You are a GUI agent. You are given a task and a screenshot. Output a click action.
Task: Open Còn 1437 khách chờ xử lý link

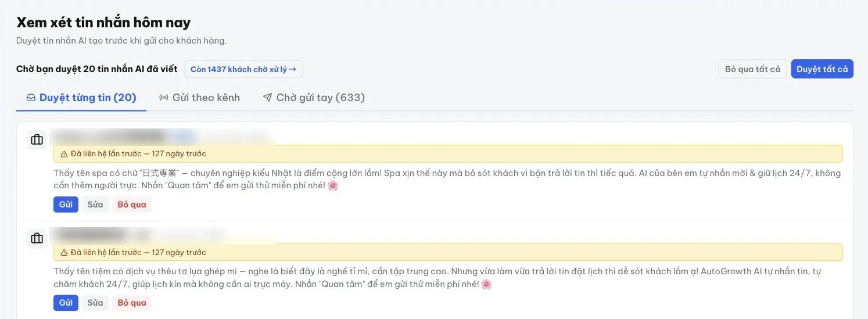click(x=243, y=69)
